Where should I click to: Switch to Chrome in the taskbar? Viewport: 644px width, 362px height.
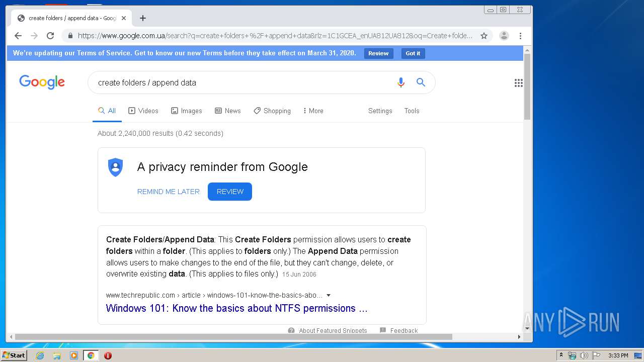click(x=91, y=355)
